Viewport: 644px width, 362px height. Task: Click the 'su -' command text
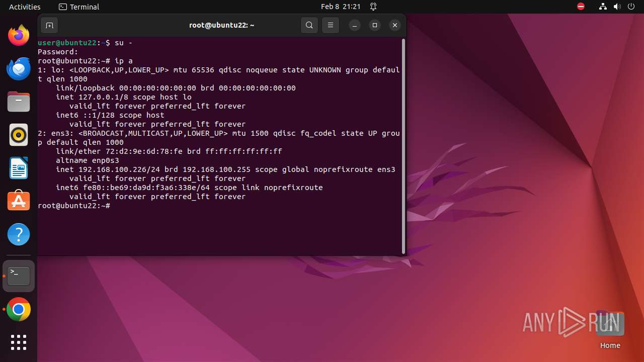click(124, 43)
